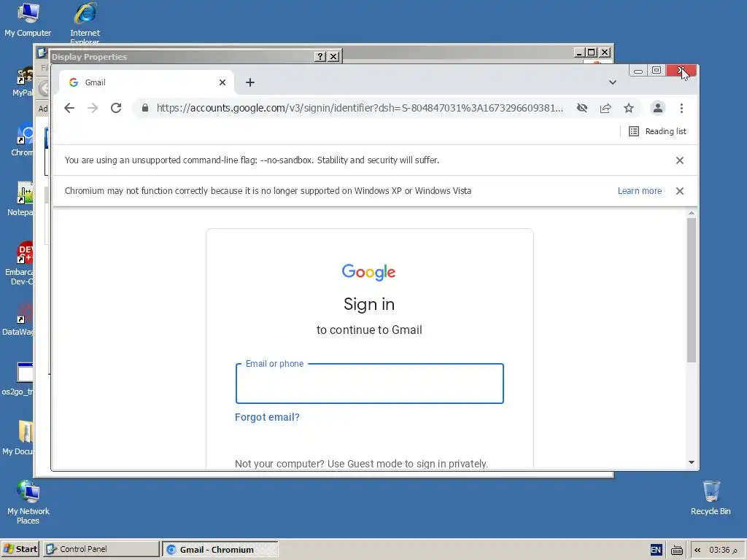Image resolution: width=747 pixels, height=560 pixels.
Task: Click the address bar URL
Action: click(360, 108)
